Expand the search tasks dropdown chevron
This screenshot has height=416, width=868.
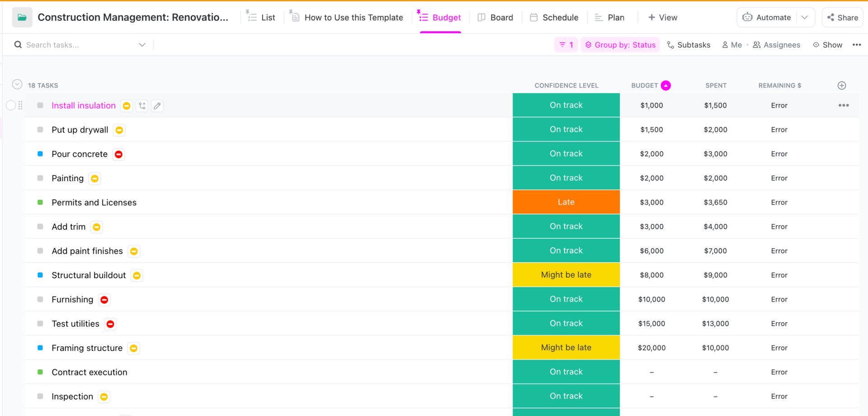142,45
